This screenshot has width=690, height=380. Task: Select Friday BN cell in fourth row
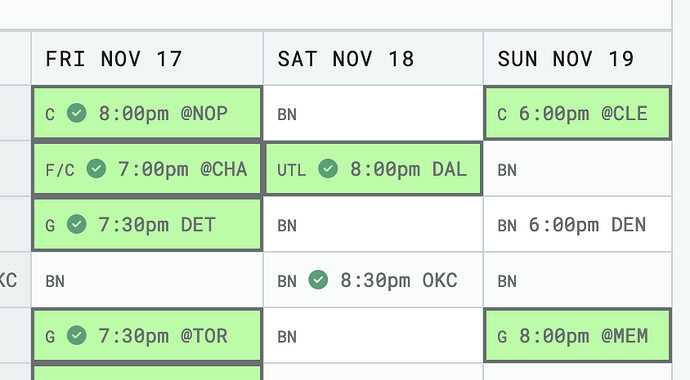[x=147, y=280]
